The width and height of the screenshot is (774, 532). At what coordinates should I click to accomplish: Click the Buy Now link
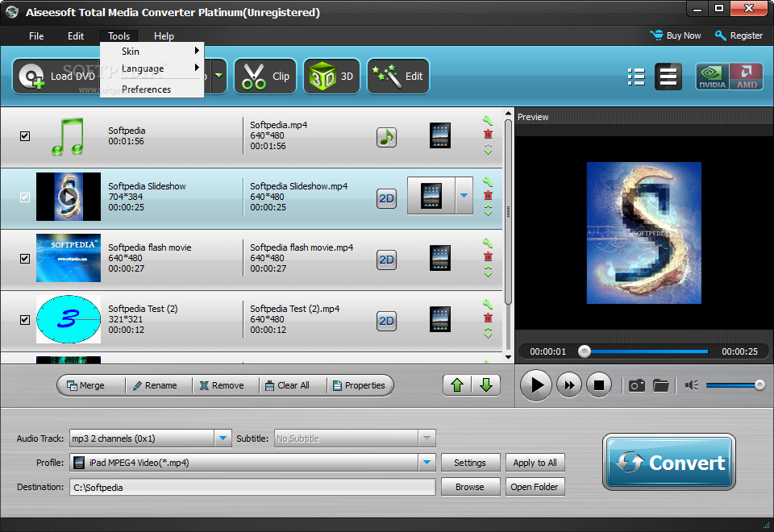coord(676,35)
